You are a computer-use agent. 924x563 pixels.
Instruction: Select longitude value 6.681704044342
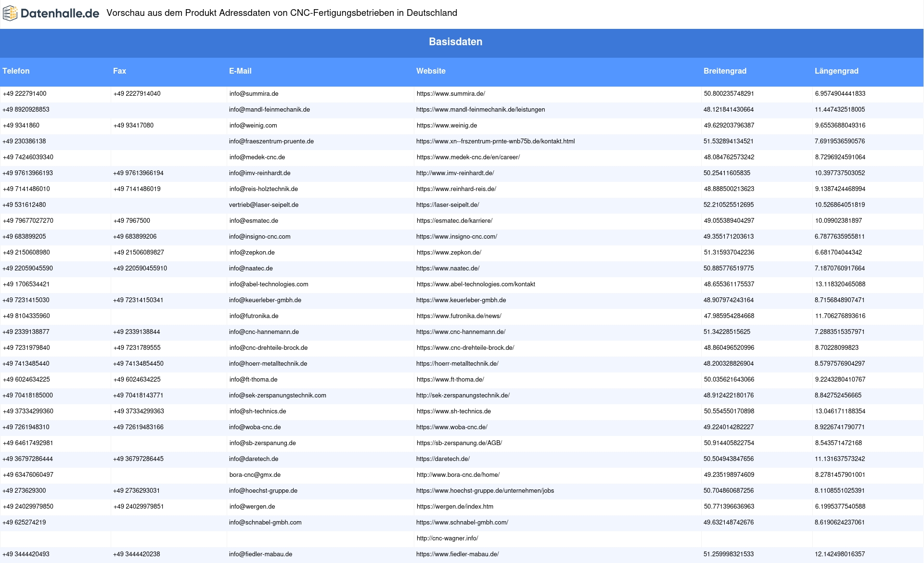[x=838, y=253]
